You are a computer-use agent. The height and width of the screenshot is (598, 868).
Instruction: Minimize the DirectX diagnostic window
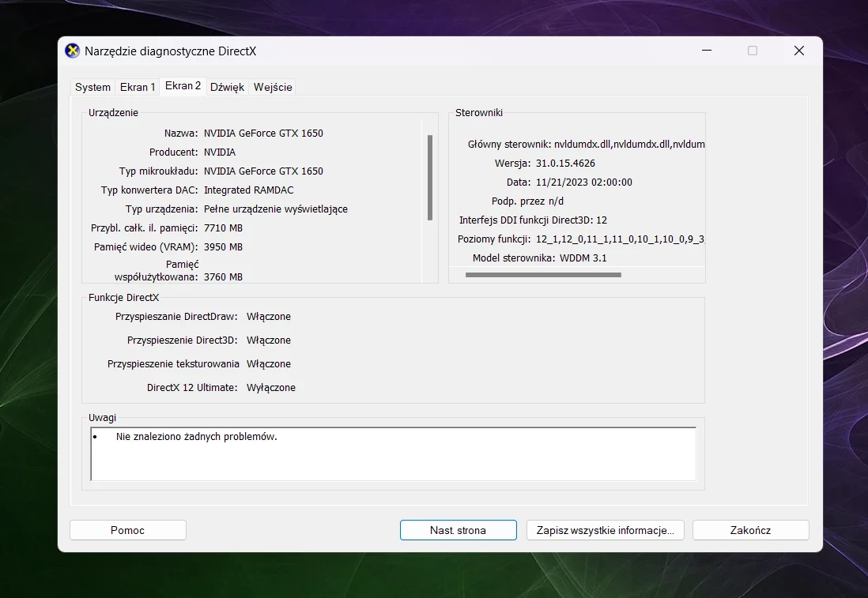coord(706,50)
